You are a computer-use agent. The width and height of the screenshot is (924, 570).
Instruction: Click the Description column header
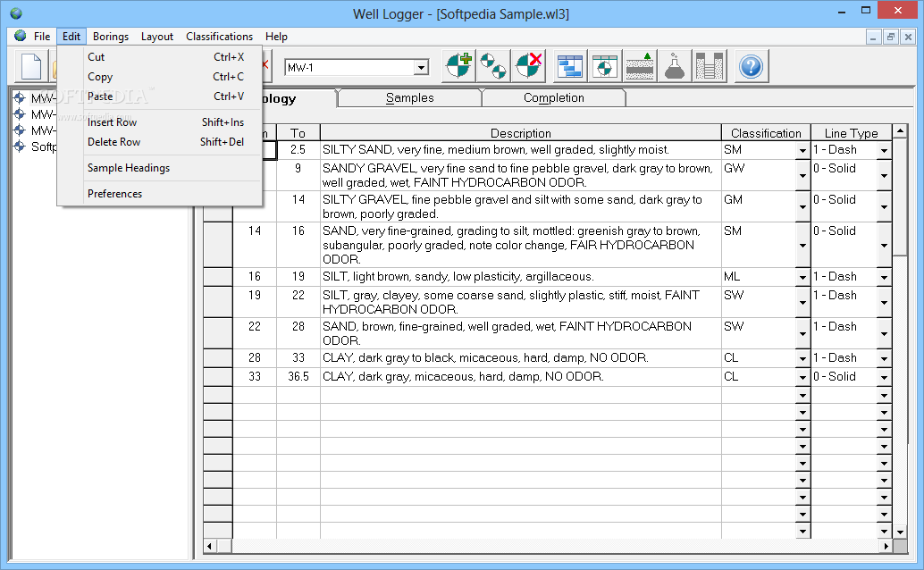520,133
